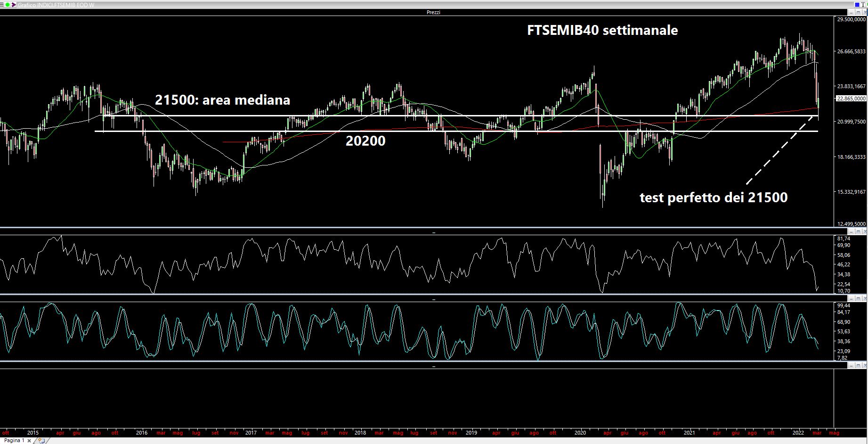Click the 46,22 oscillator scale value
The image size is (868, 444).
pos(844,265)
